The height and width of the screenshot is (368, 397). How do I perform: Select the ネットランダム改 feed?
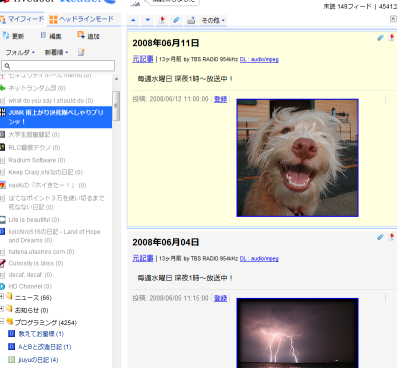[37, 88]
